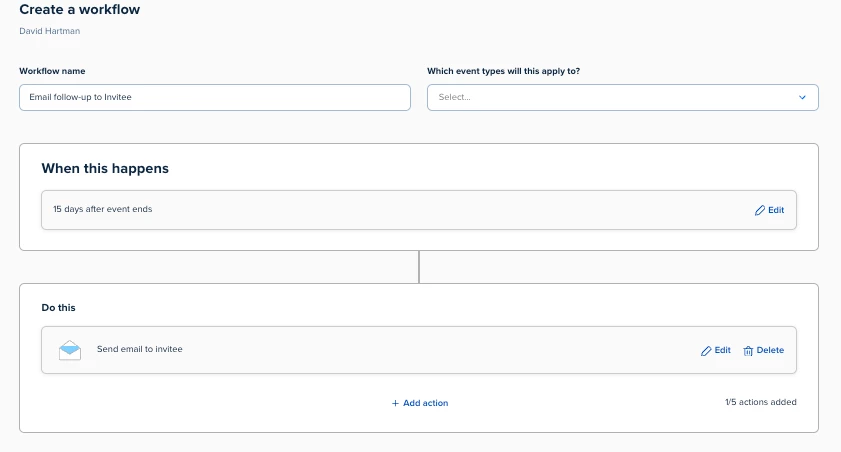Click the Create a workflow heading
Image resolution: width=841 pixels, height=452 pixels.
pyautogui.click(x=79, y=10)
